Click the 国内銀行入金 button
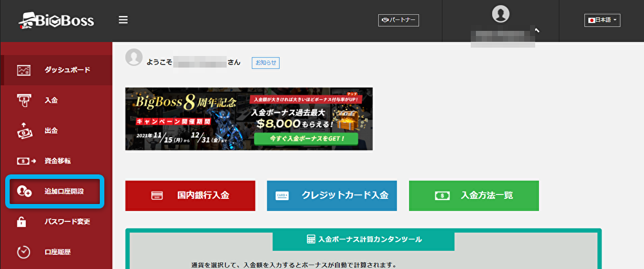644x269 pixels. (190, 196)
